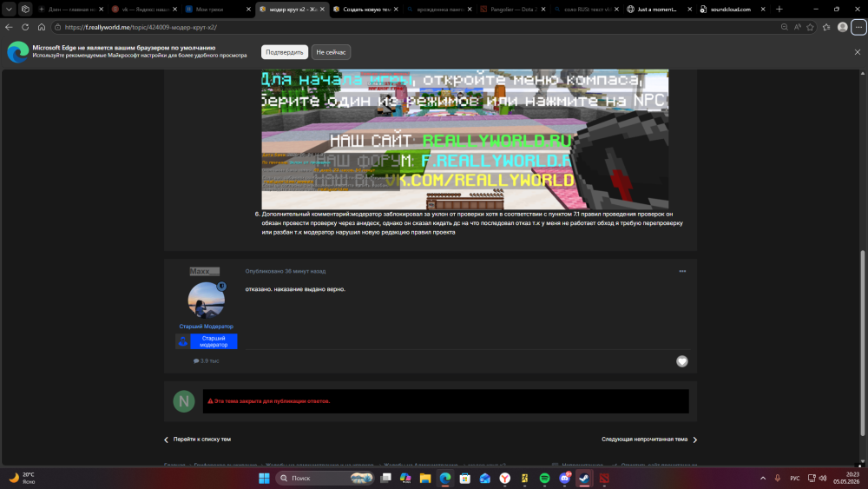Open Dota 2 from the taskbar
This screenshot has width=868, height=489.
coord(604,478)
